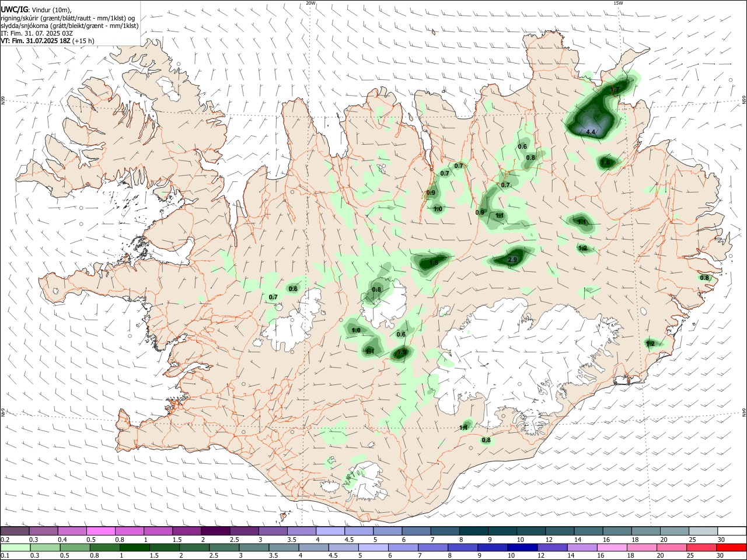Pick the slate blue 6 snow swatch
The height and width of the screenshot is (560, 747).
coord(417,531)
